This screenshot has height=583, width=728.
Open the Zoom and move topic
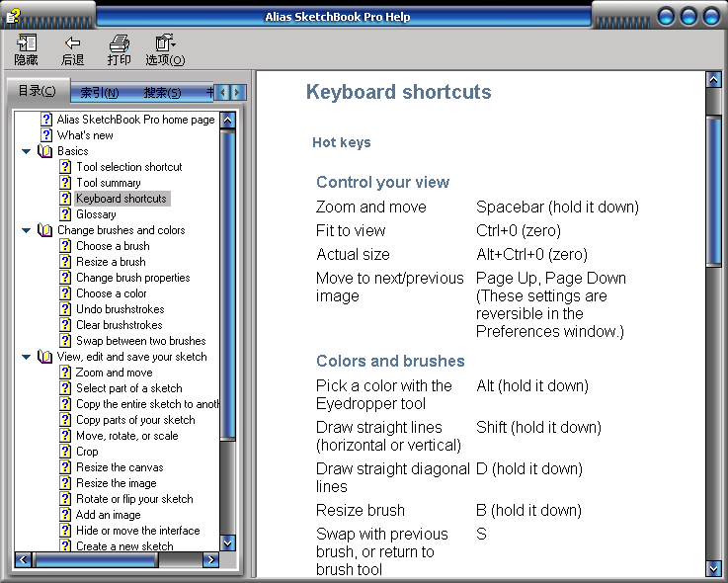(x=115, y=373)
